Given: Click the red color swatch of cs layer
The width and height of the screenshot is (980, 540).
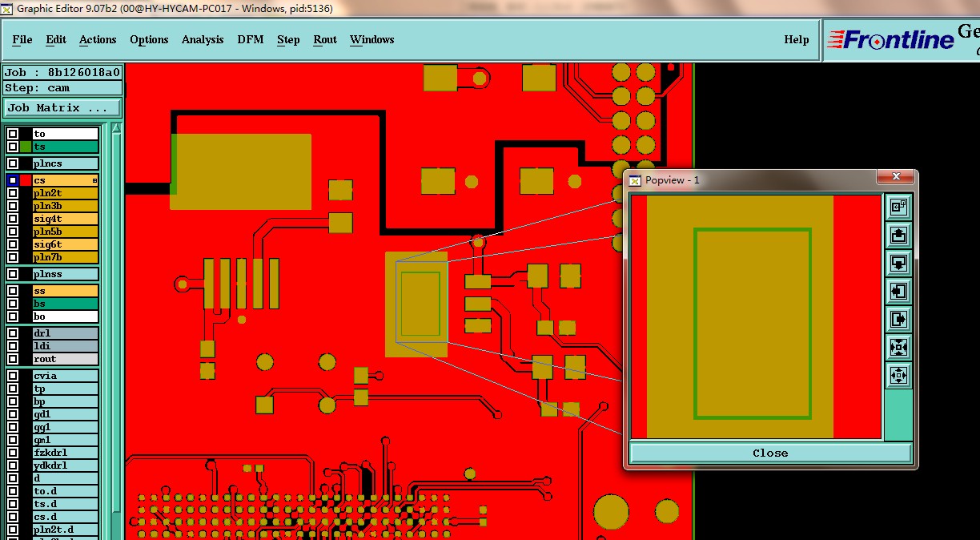Looking at the screenshot, I should coord(26,180).
